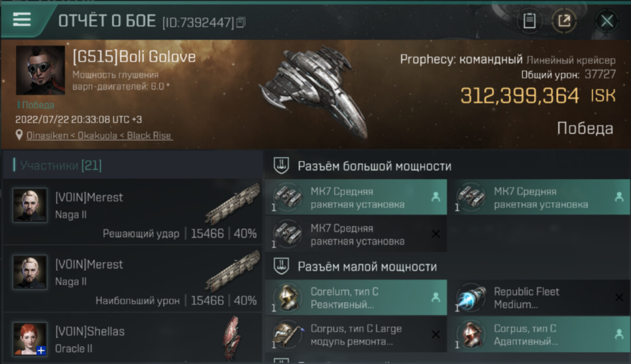Image resolution: width=631 pixels, height=364 pixels.
Task: Select Corpus тип С Адаптивный module
Action: pos(539,335)
